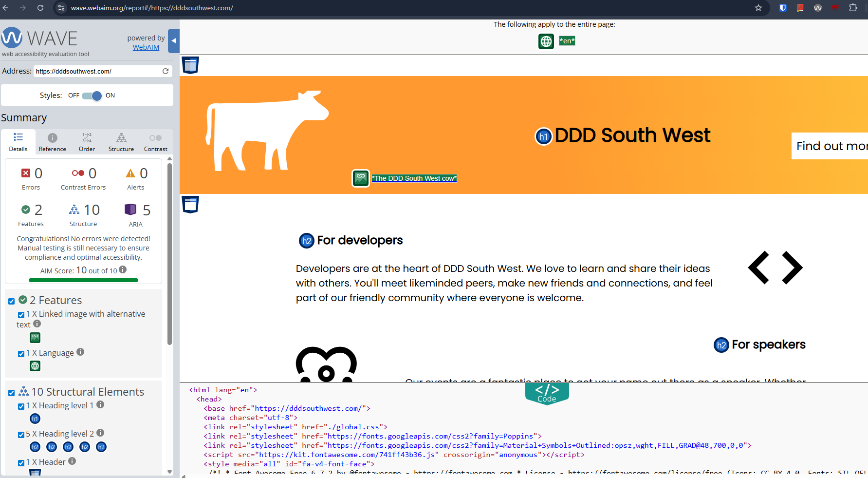Screen dimensions: 868x478
Task: Uncheck the 5 X Heading level 2 checkbox
Action: tap(21, 434)
